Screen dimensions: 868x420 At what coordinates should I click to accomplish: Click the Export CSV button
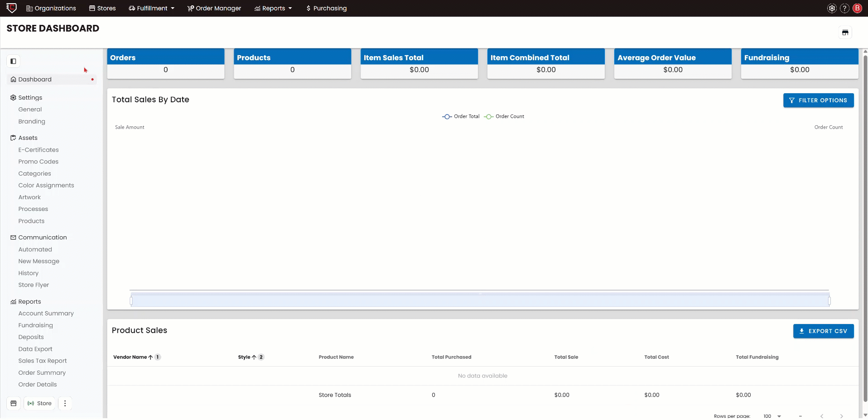(823, 331)
